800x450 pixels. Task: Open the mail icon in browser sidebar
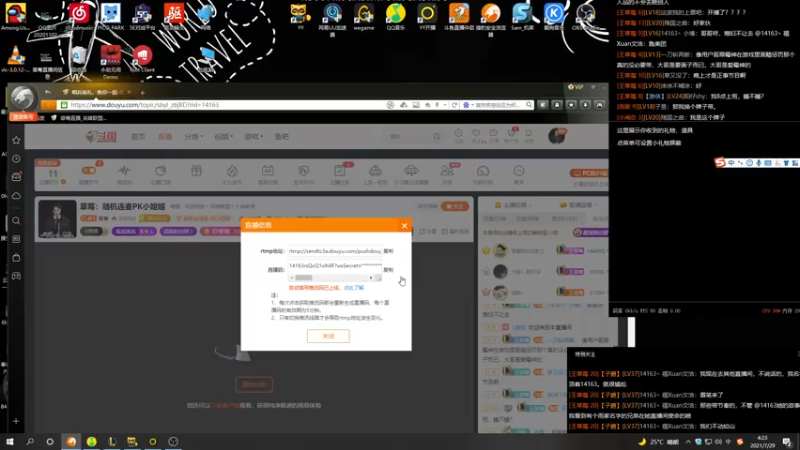coord(16,177)
